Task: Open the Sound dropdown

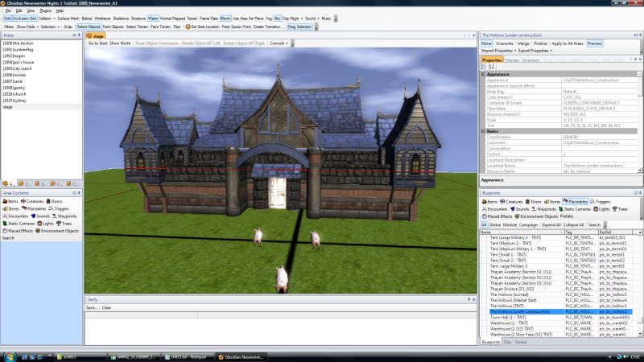Action: pos(312,19)
